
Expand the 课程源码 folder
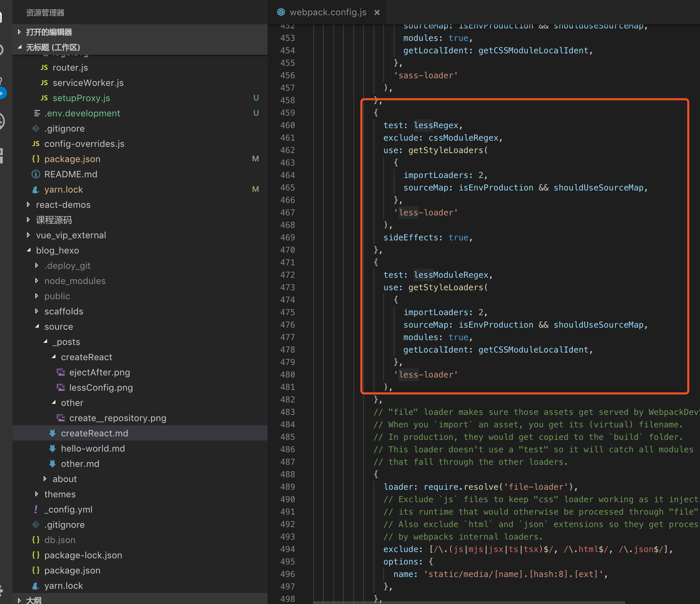coord(28,220)
